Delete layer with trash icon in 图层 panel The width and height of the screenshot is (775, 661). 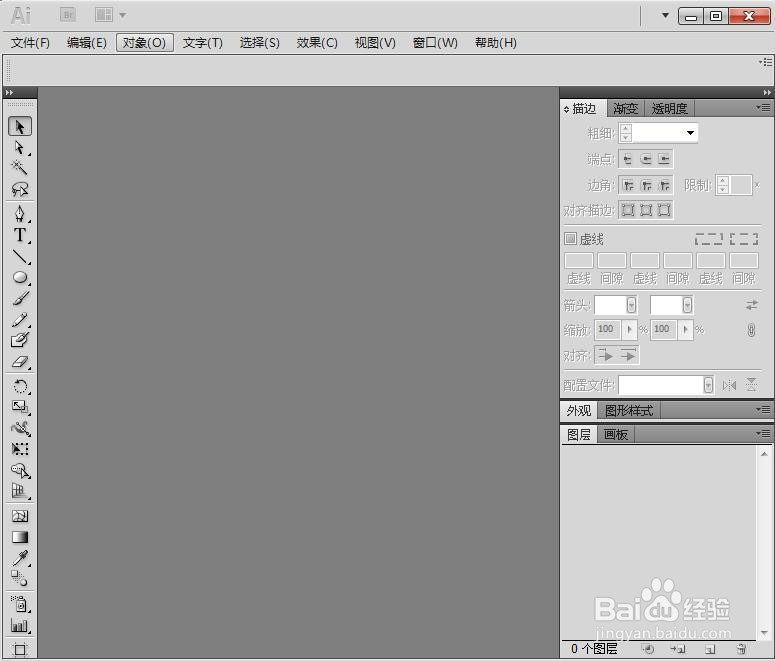740,649
